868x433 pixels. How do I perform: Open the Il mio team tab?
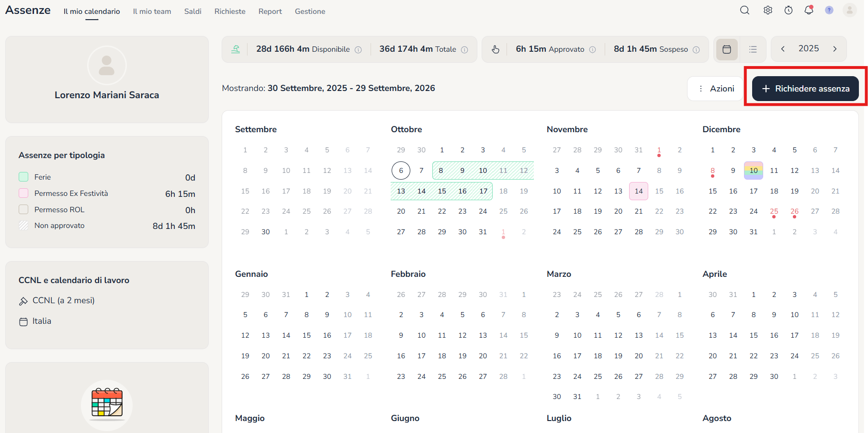[152, 11]
